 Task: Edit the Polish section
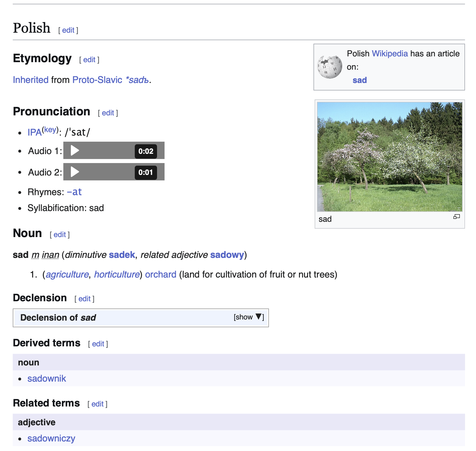(x=68, y=30)
